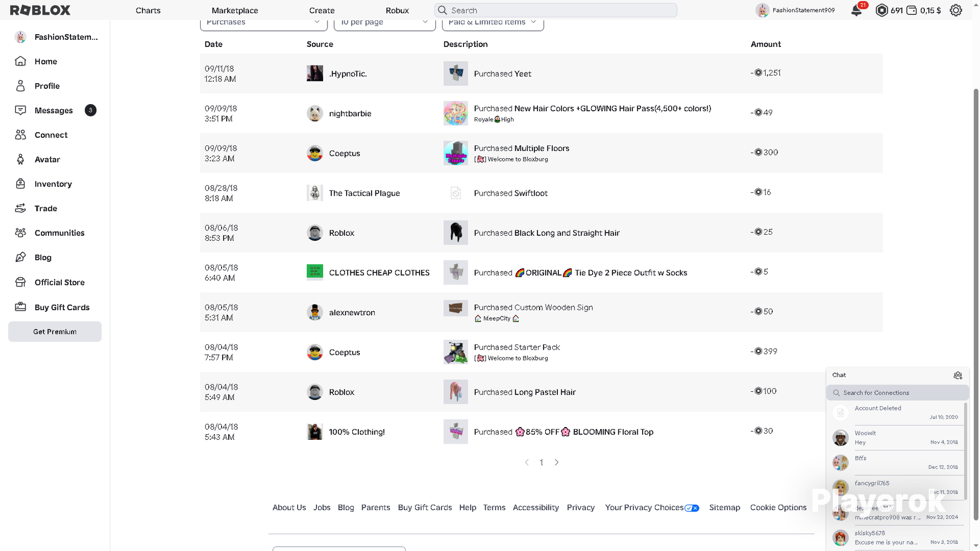Click the CLOTHES CHEAP CLOTHES group icon

tap(315, 272)
